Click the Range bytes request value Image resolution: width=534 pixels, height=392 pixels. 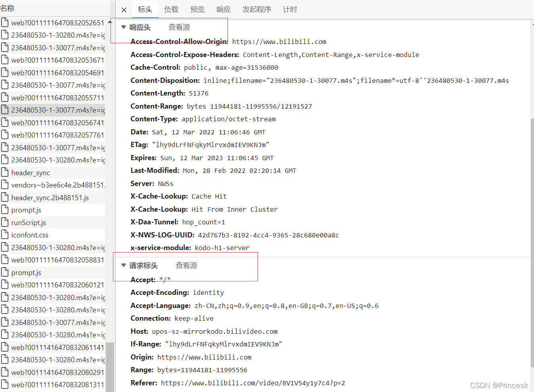click(202, 370)
